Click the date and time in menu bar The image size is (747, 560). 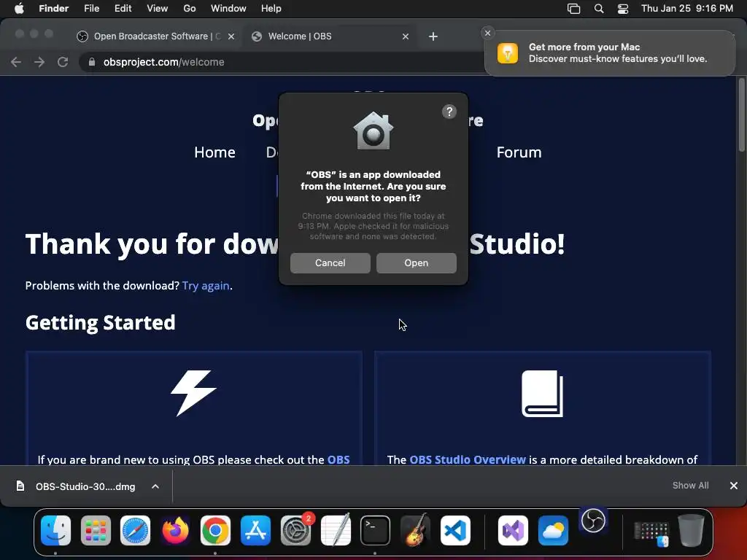687,9
